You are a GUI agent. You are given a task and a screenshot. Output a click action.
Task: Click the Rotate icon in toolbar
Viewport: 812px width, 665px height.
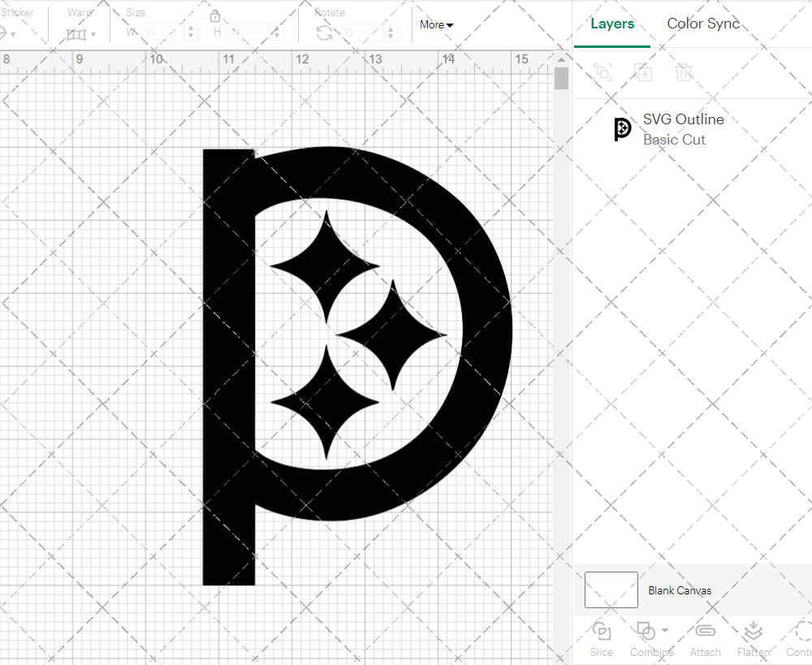point(324,32)
